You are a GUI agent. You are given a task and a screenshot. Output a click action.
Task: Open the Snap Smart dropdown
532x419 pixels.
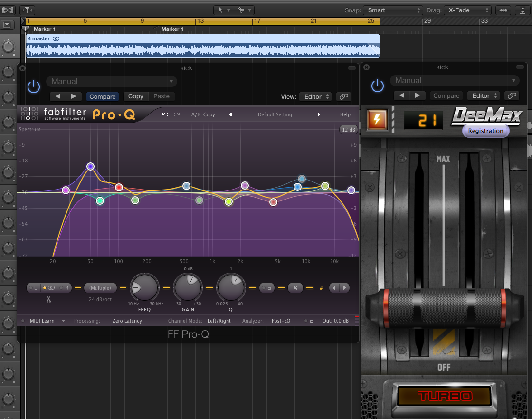[393, 10]
